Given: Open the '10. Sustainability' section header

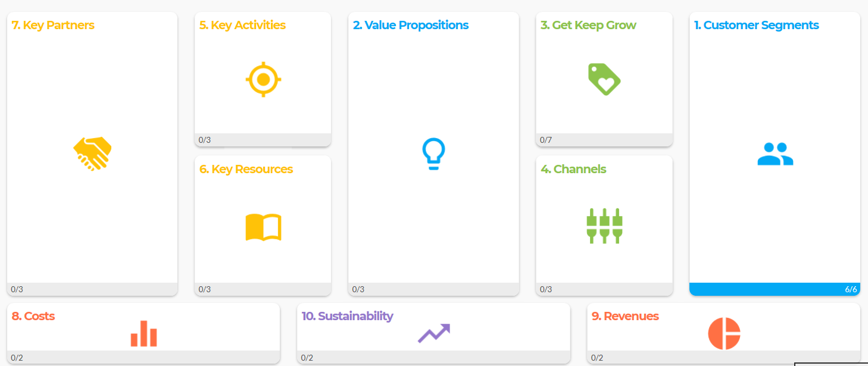Looking at the screenshot, I should click(348, 316).
